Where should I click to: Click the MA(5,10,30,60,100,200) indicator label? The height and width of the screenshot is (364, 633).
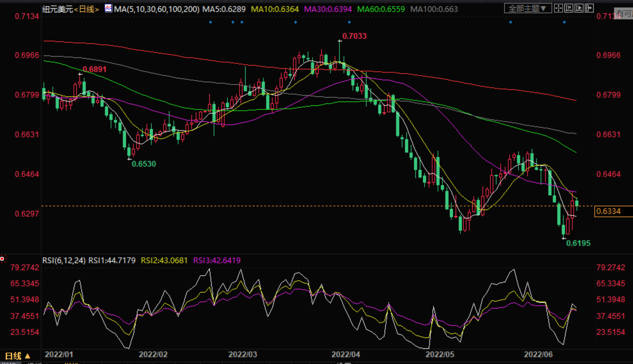point(157,9)
